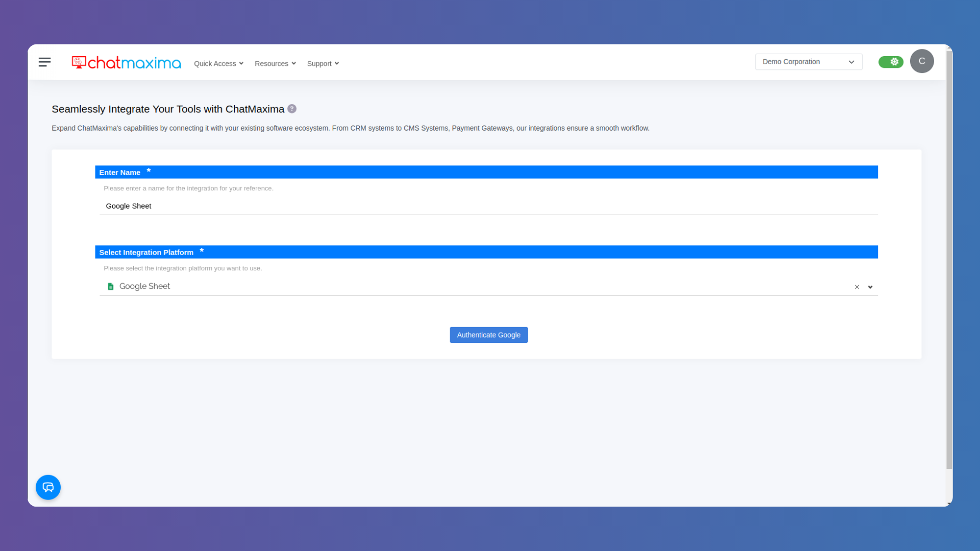Click the C profile avatar
The height and width of the screenshot is (551, 980).
[922, 61]
